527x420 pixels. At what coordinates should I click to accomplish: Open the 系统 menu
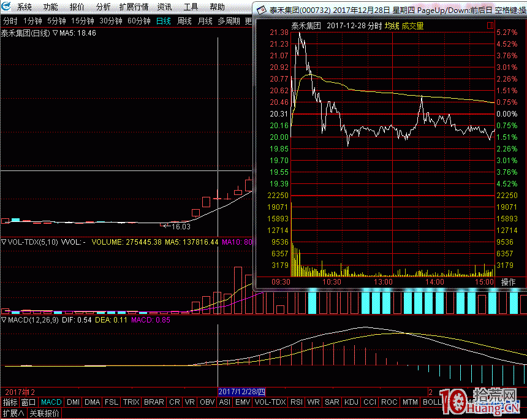point(25,7)
